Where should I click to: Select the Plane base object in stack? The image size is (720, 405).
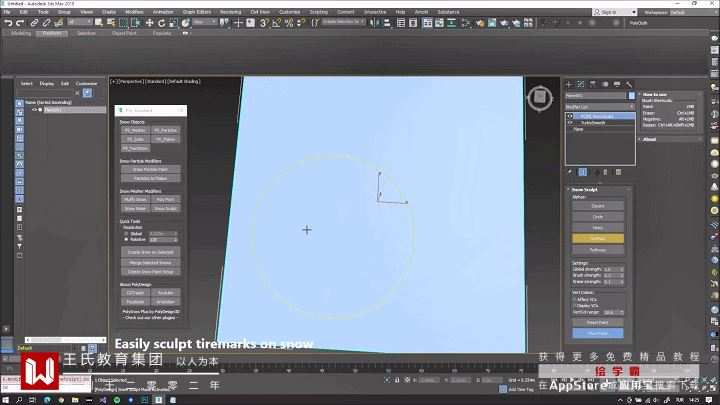point(578,129)
